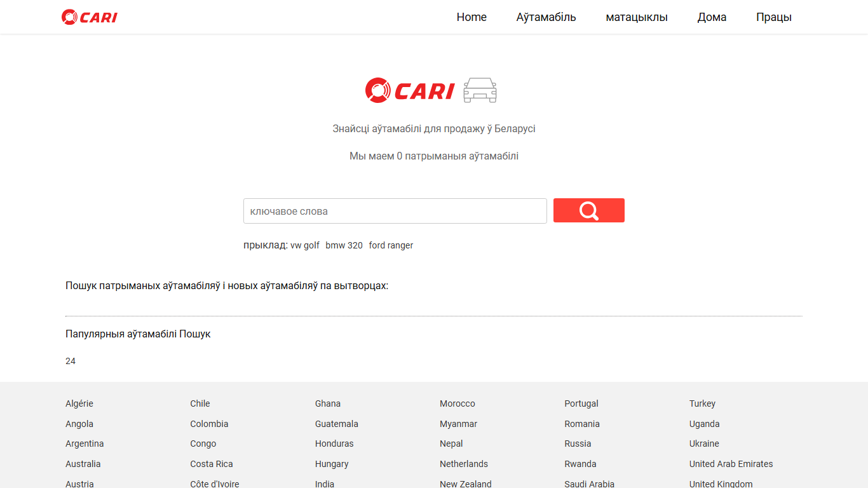The width and height of the screenshot is (868, 488).
Task: Open the Congo country link
Action: [203, 444]
